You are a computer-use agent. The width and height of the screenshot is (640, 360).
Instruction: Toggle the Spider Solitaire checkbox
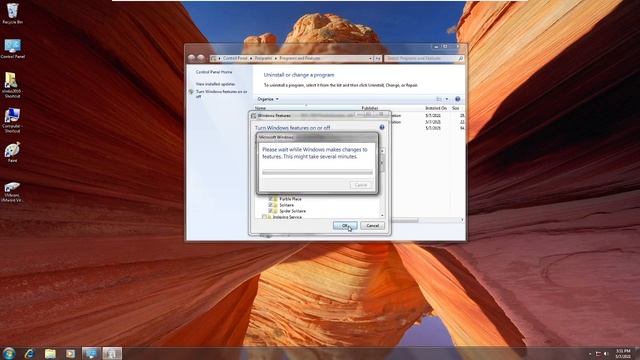pyautogui.click(x=270, y=211)
